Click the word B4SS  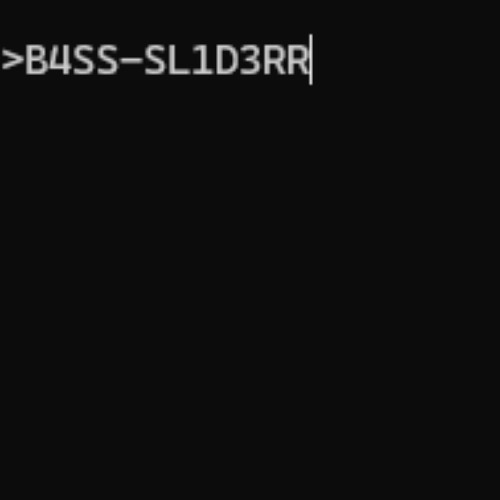tap(72, 60)
